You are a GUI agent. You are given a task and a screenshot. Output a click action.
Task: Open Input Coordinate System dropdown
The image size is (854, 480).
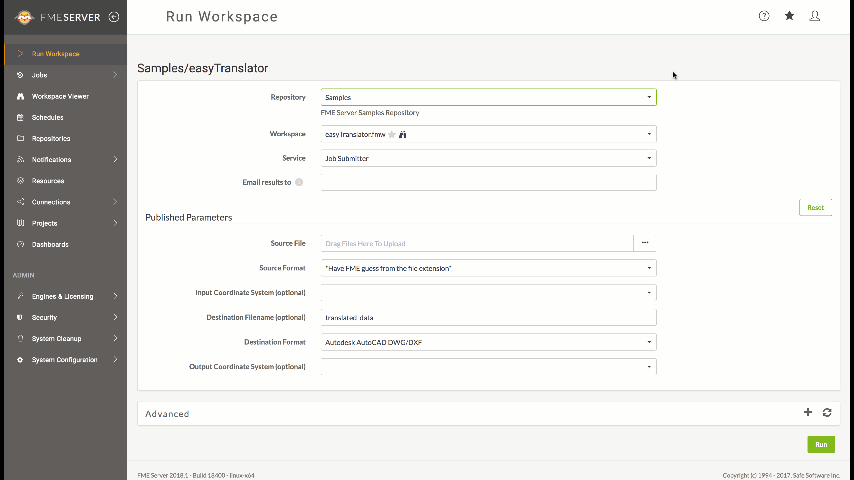tap(489, 293)
